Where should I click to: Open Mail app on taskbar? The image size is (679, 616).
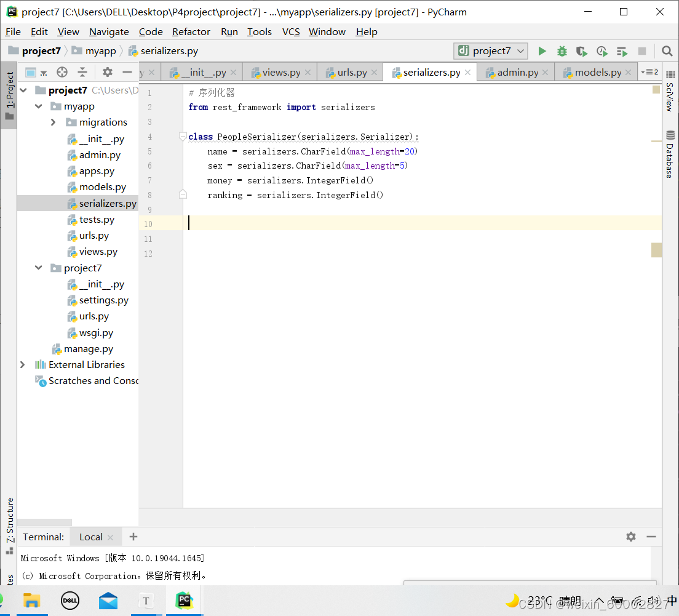pos(108,601)
